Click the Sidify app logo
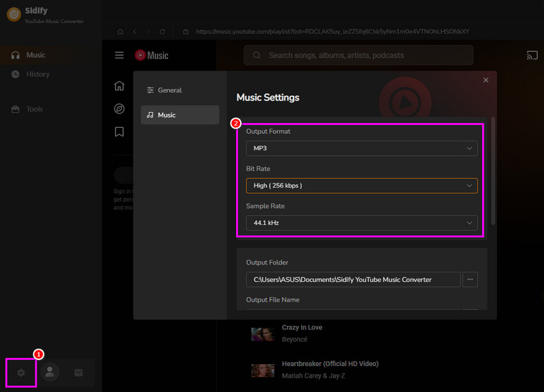Image resolution: width=544 pixels, height=392 pixels. point(14,14)
